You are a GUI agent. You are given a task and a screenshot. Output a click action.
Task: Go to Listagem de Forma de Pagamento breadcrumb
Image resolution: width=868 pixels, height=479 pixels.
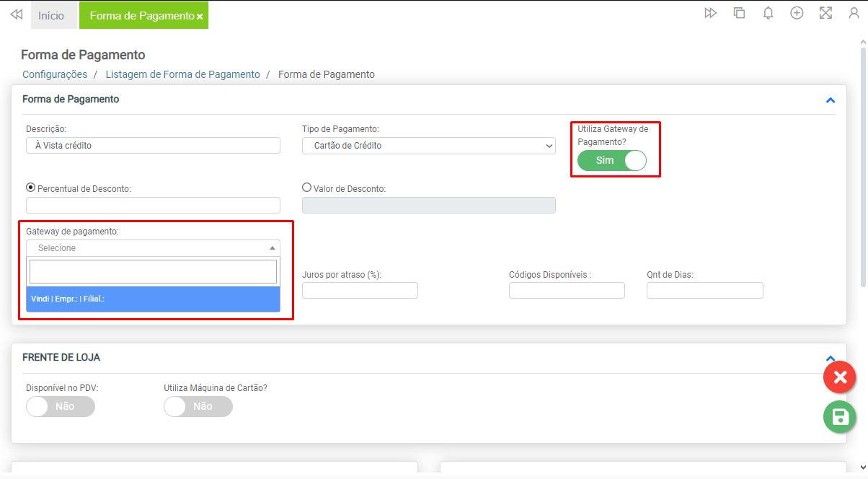[x=182, y=74]
